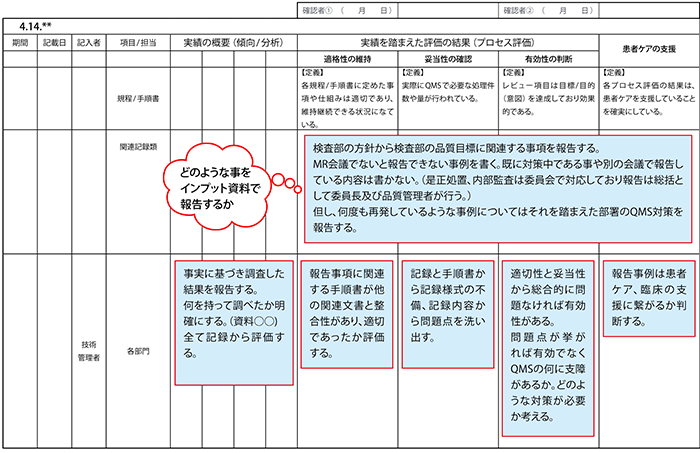Click the blue note starting 事実に基づき調査
The height and width of the screenshot is (453, 700).
230,325
